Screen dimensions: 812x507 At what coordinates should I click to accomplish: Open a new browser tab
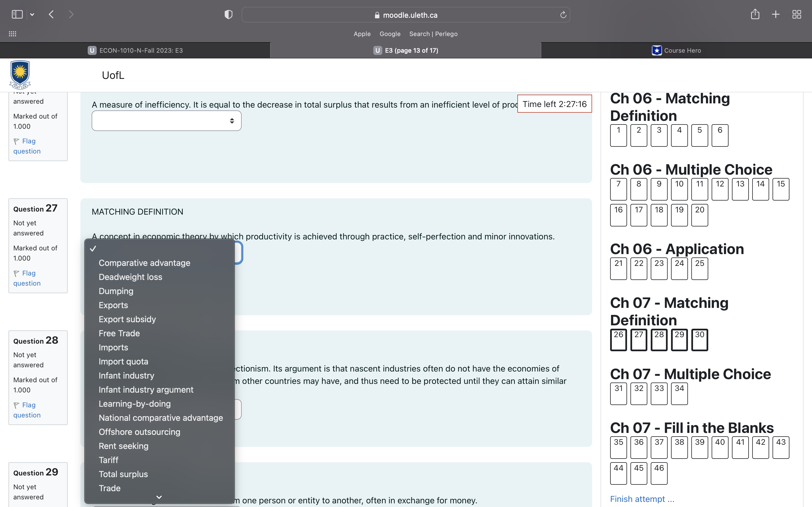(x=775, y=14)
